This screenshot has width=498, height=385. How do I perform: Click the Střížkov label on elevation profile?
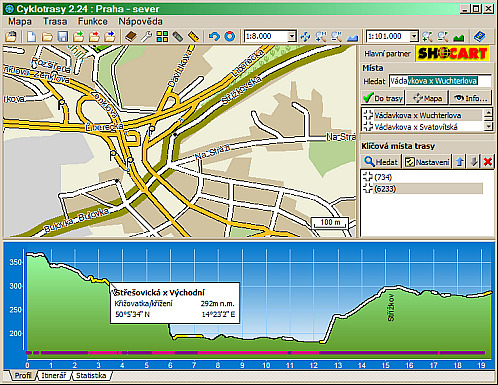click(391, 308)
